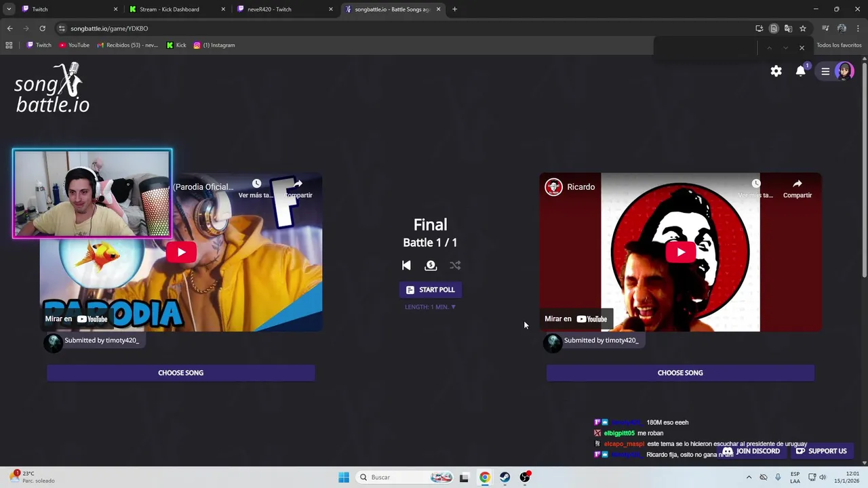The image size is (868, 488).
Task: Switch to Stream - Kick Dashboard tab
Action: 178,9
